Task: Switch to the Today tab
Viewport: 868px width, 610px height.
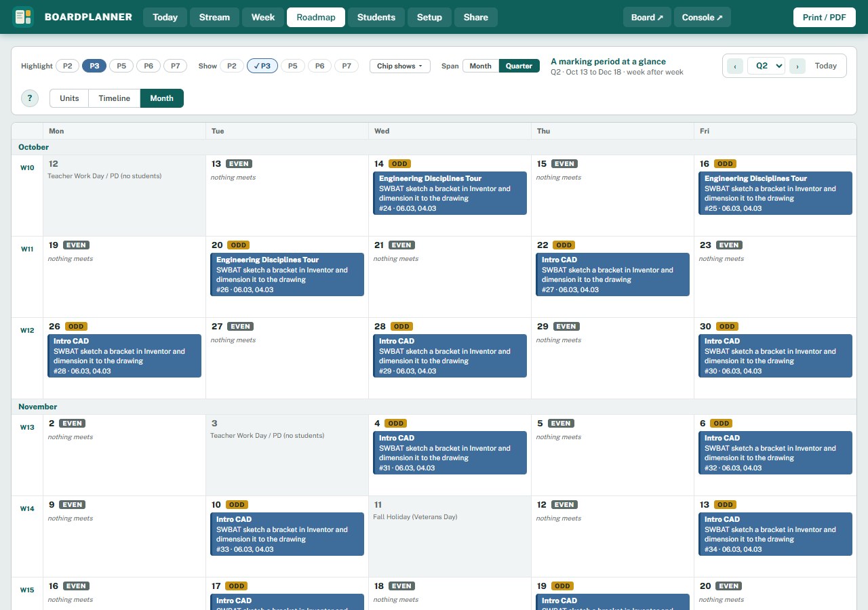Action: pyautogui.click(x=165, y=17)
